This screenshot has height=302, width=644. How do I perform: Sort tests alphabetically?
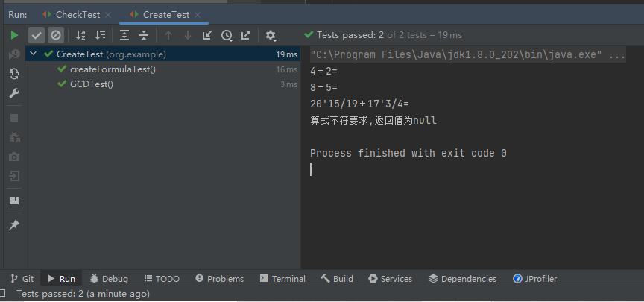point(80,35)
